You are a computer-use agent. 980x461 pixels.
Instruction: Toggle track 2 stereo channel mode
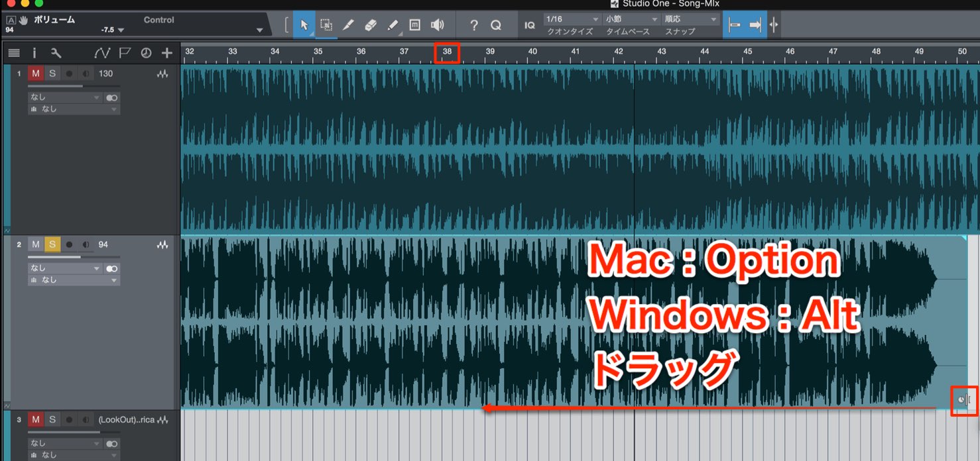point(111,268)
